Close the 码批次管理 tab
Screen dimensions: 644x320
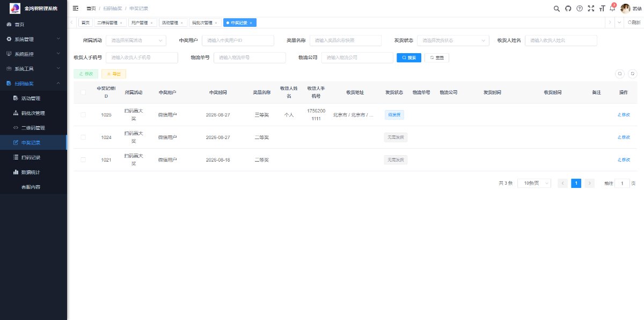point(216,23)
